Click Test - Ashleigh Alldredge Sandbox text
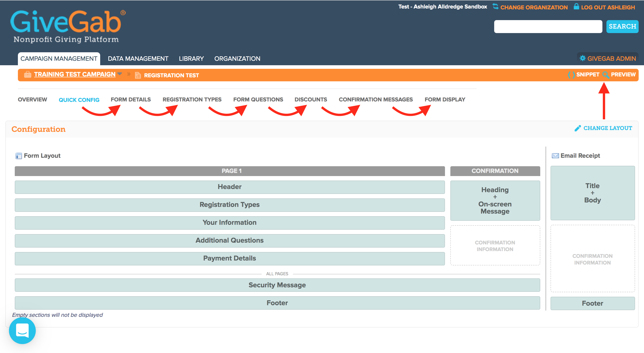Screen dimensions: 644x353 tap(443, 7)
